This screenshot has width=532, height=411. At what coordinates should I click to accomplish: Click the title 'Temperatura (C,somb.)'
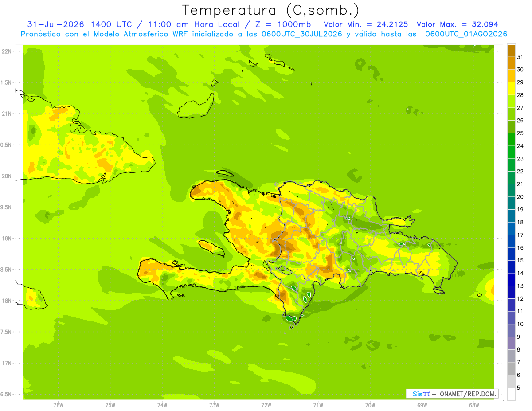[270, 10]
